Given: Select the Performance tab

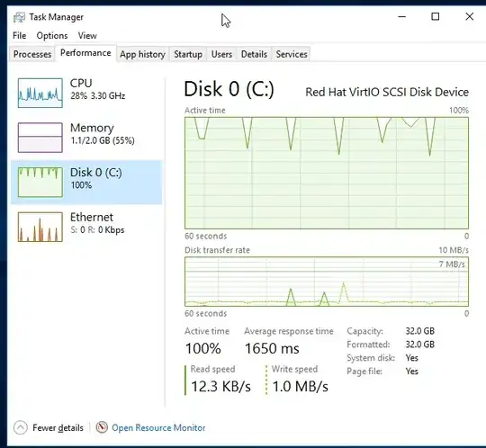Looking at the screenshot, I should [x=85, y=53].
